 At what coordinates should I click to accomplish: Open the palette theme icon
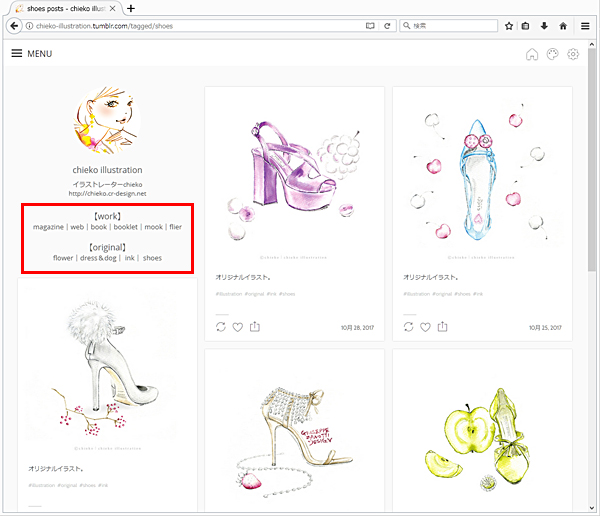click(552, 54)
